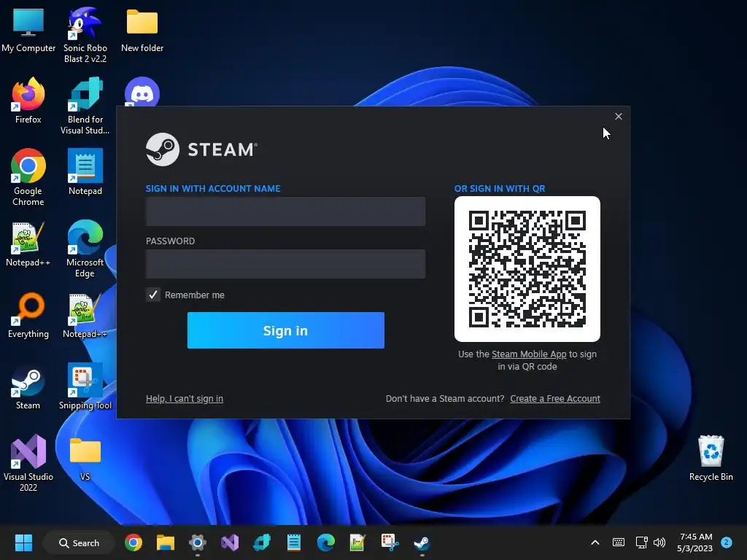Select the Discord desktop icon

(142, 93)
